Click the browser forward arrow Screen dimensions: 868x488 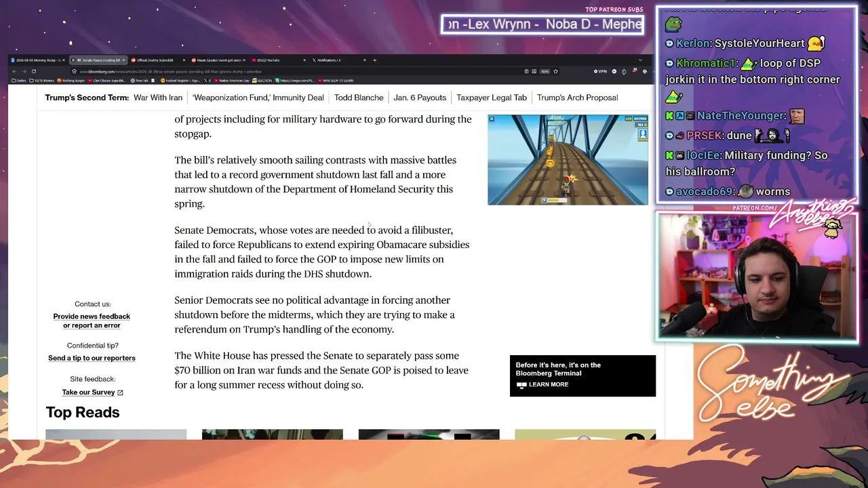click(24, 71)
